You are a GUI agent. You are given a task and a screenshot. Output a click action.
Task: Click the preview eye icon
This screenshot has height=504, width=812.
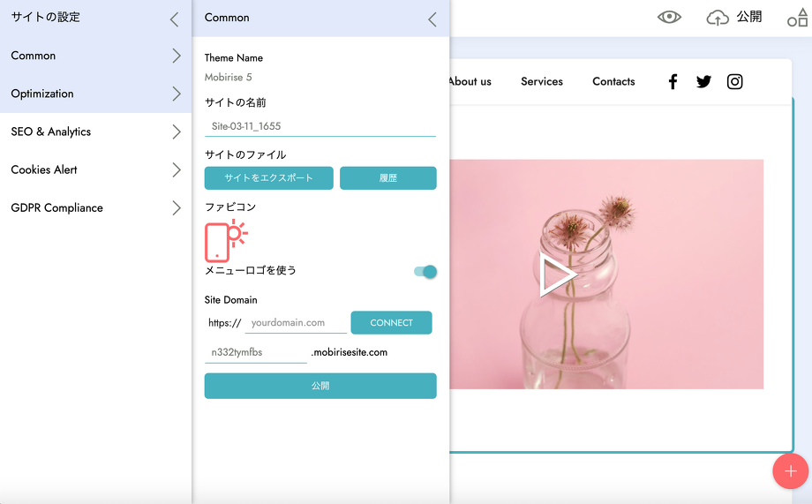click(669, 17)
